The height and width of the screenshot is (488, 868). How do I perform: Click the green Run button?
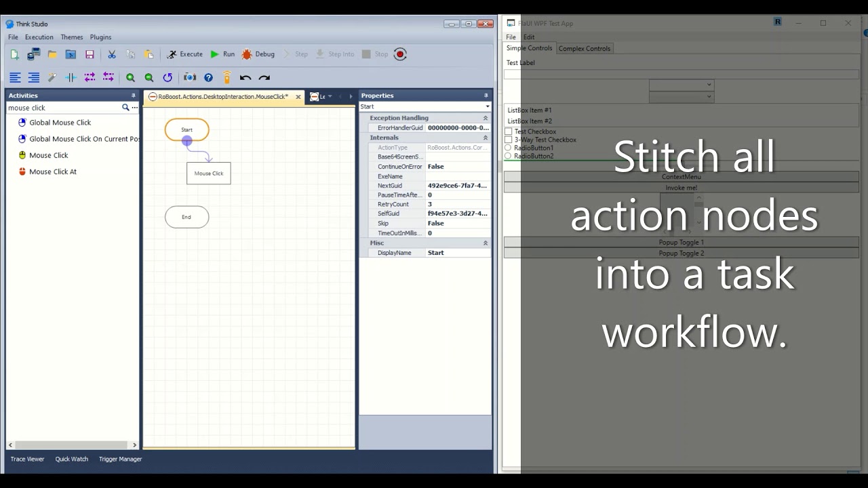(x=222, y=54)
